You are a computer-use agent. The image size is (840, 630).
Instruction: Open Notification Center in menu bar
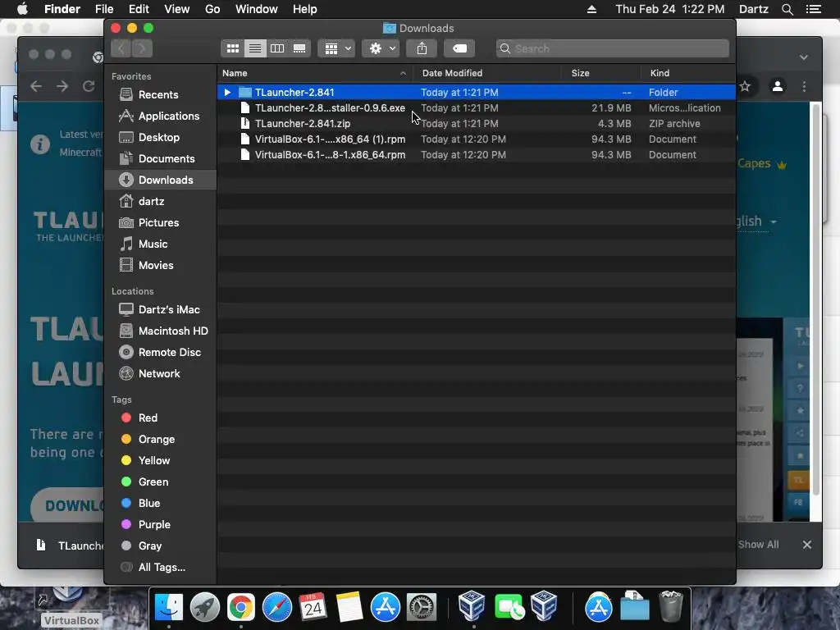pyautogui.click(x=813, y=9)
